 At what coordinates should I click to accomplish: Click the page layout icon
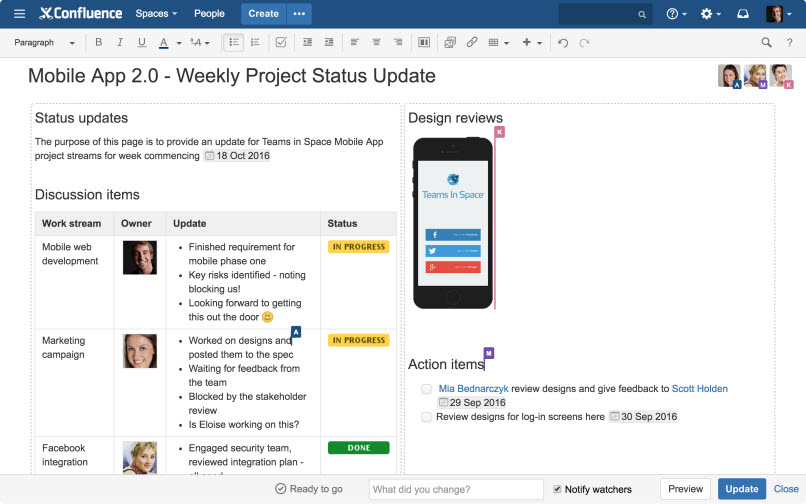[x=424, y=43]
